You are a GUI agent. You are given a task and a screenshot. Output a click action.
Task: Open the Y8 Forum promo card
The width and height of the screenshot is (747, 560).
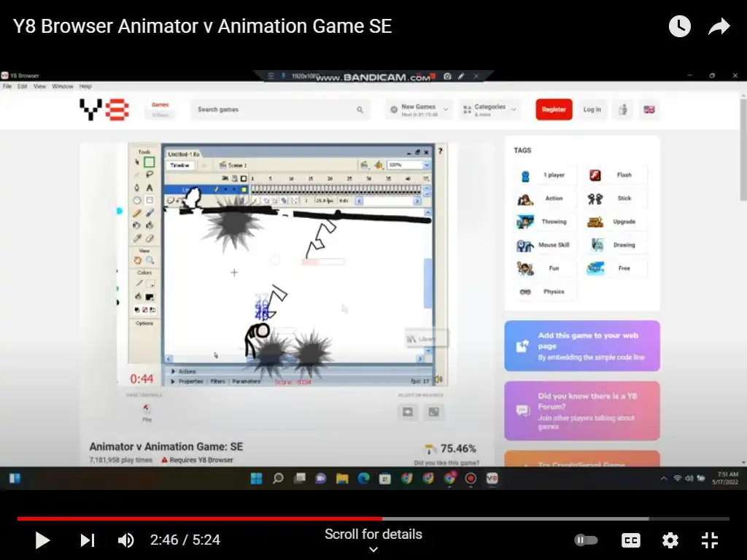[x=582, y=411]
